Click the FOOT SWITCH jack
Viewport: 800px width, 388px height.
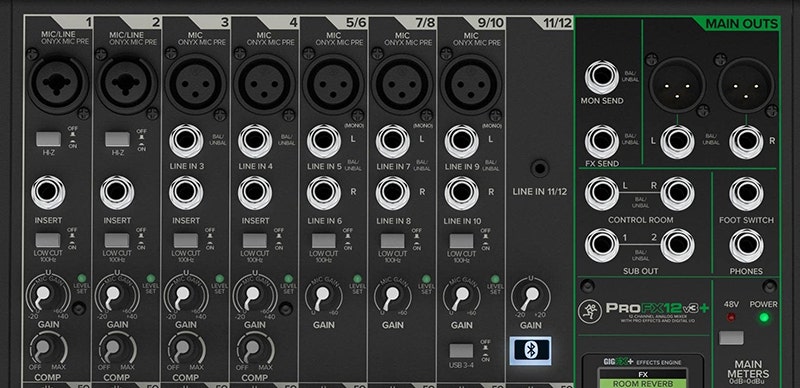[x=746, y=193]
